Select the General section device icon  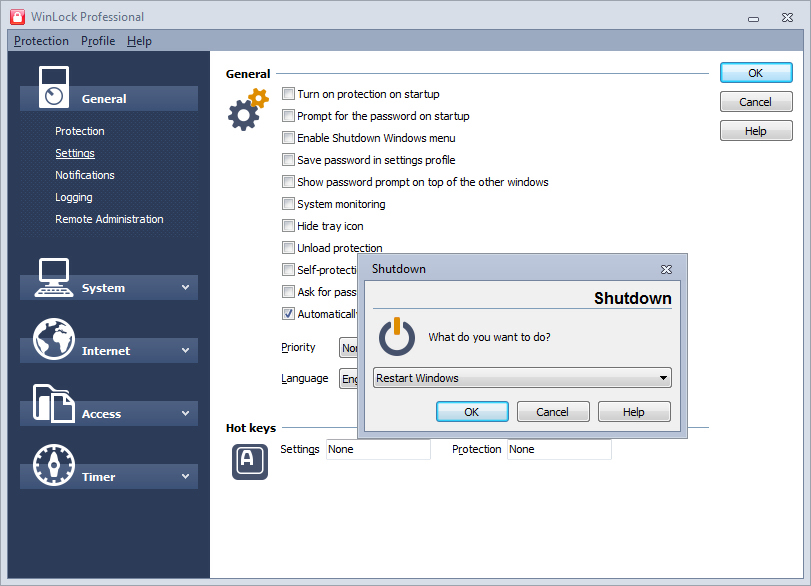click(x=54, y=87)
